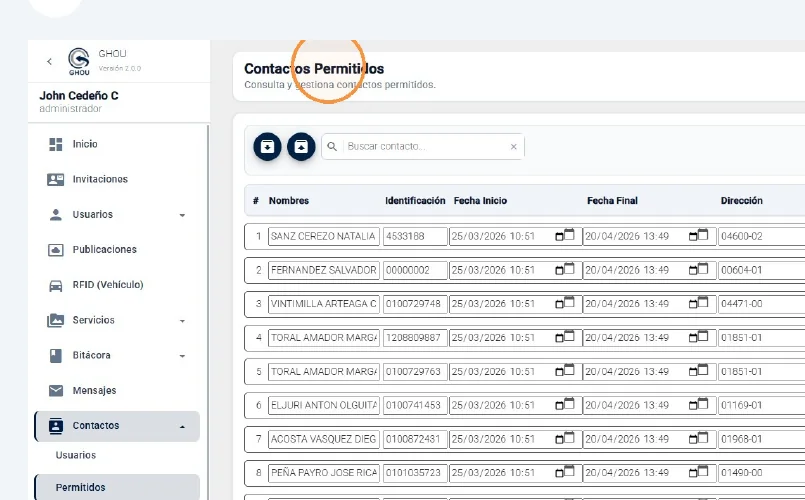Collapse sidebar with the back chevron
Image resolution: width=805 pixels, height=500 pixels.
pos(49,62)
